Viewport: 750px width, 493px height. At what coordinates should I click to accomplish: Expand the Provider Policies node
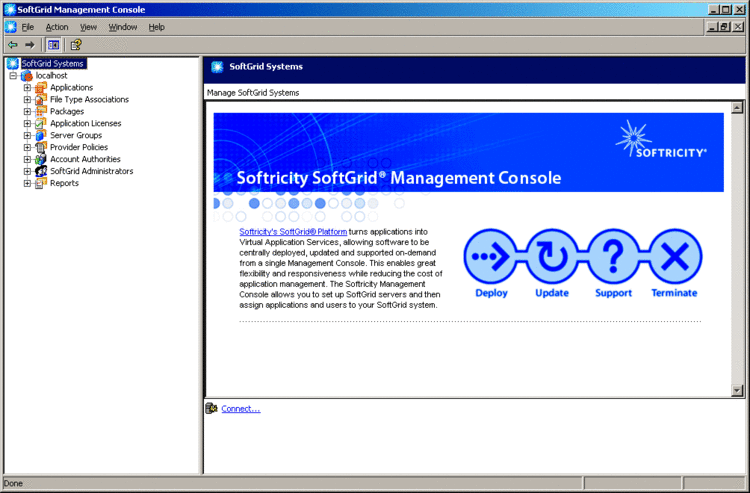coord(28,147)
